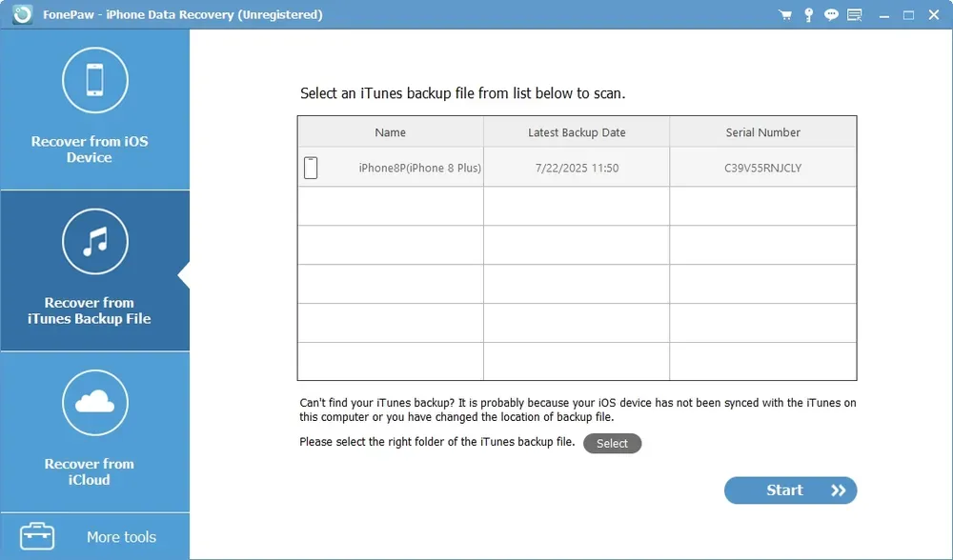Click the toolbox More tools icon
Image resolution: width=953 pixels, height=560 pixels.
(x=37, y=536)
